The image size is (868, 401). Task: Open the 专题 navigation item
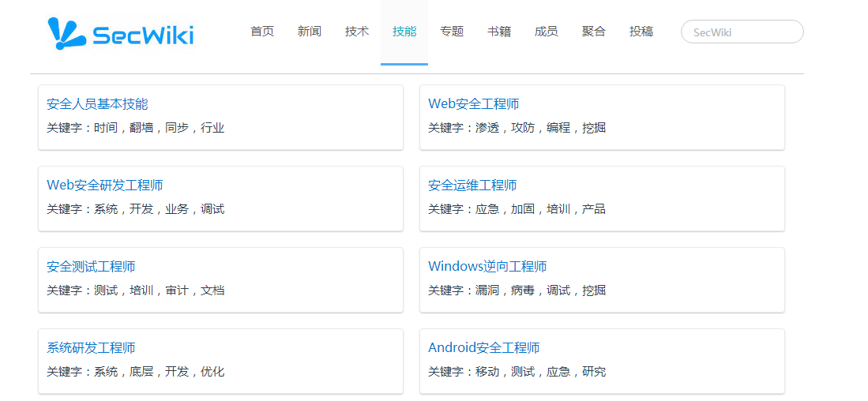pos(452,32)
